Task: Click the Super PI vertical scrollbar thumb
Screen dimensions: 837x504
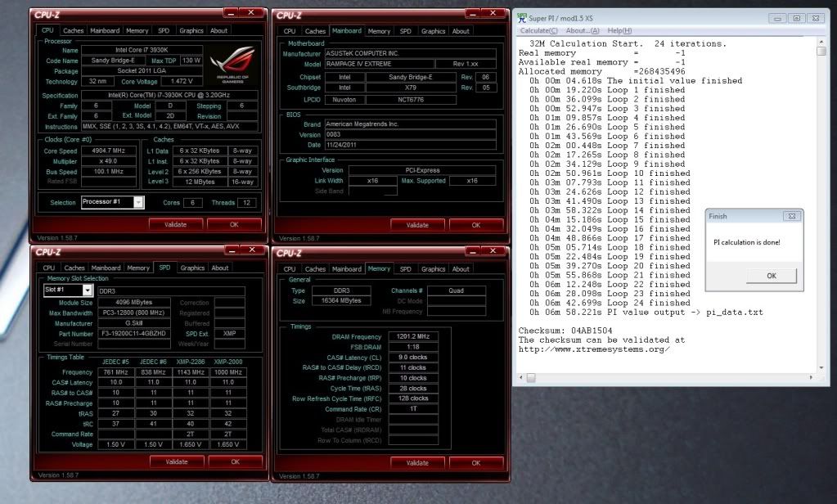Action: point(821,52)
